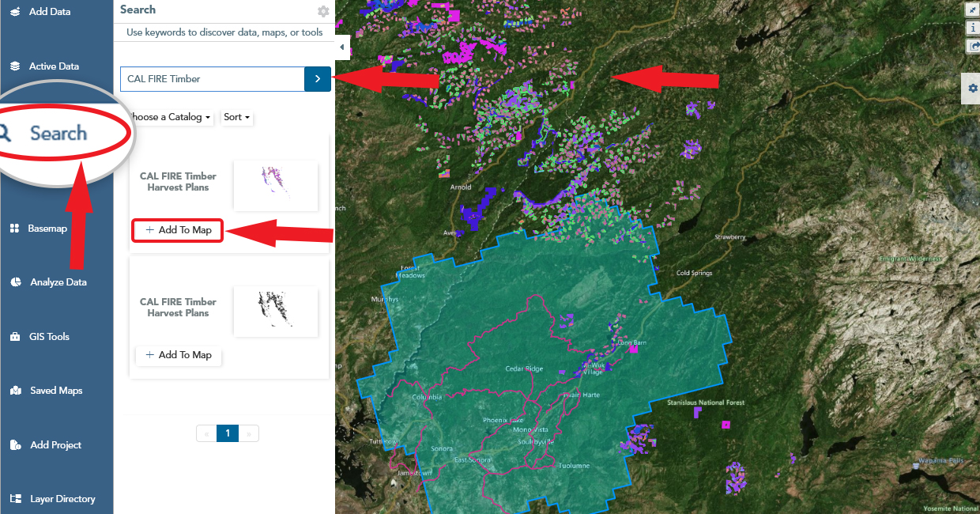980x514 pixels.
Task: Click the Saved Maps icon
Action: [x=15, y=391]
